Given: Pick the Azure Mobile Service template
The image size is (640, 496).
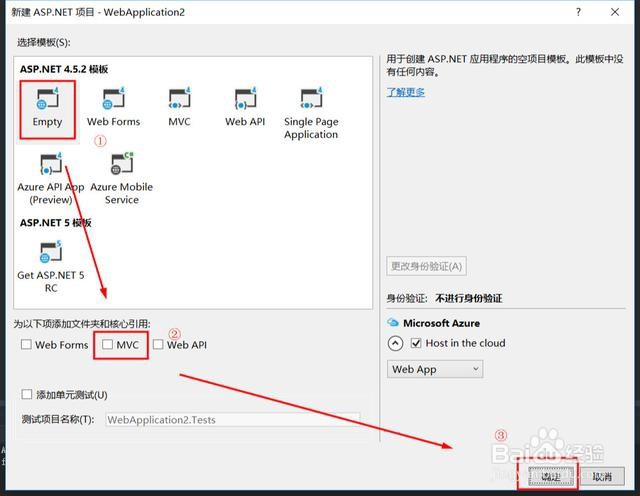Looking at the screenshot, I should (x=122, y=179).
